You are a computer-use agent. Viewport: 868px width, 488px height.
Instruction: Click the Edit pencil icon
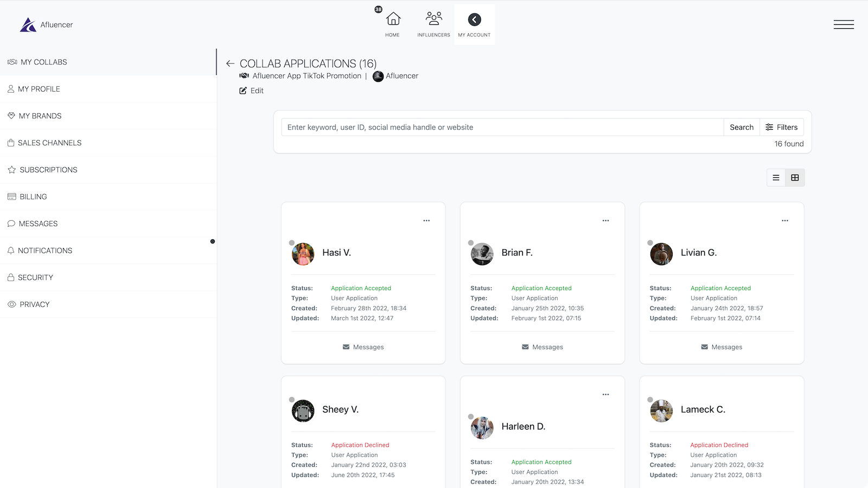coord(243,91)
